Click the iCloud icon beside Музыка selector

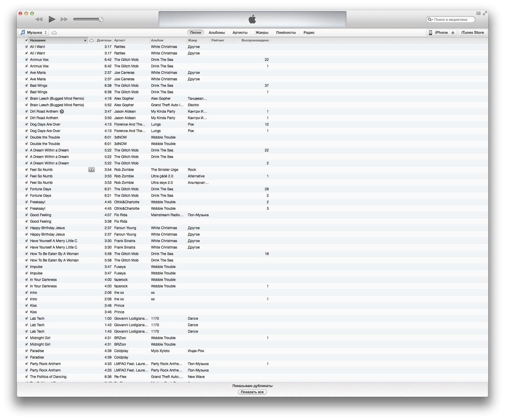[x=54, y=33]
